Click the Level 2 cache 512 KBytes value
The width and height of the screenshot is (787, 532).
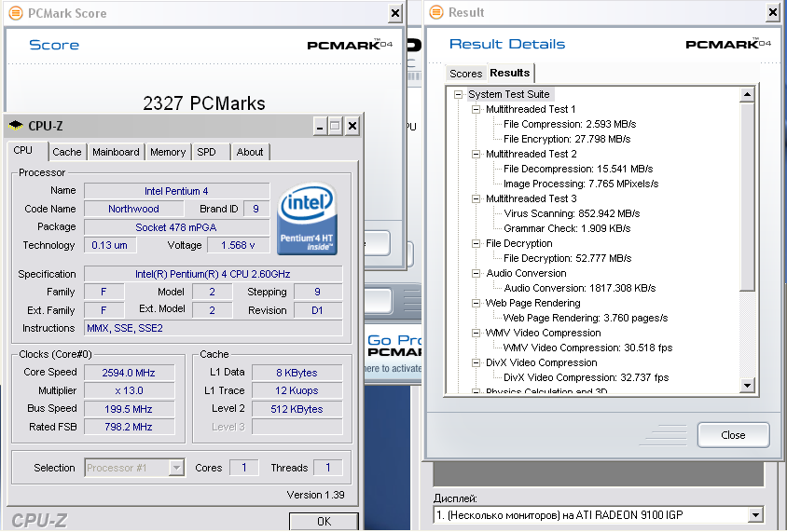(297, 409)
